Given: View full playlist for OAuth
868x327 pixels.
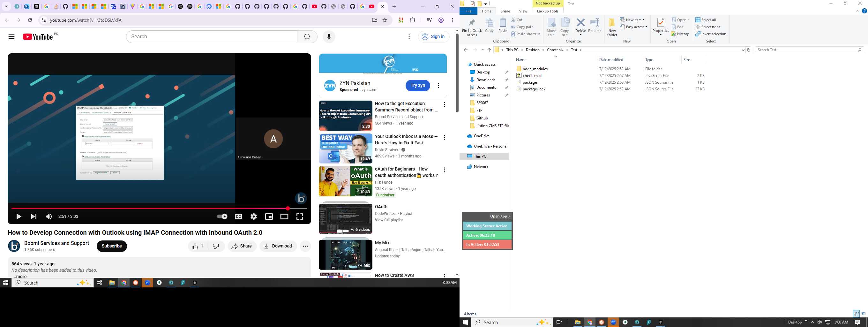Looking at the screenshot, I should [x=389, y=220].
